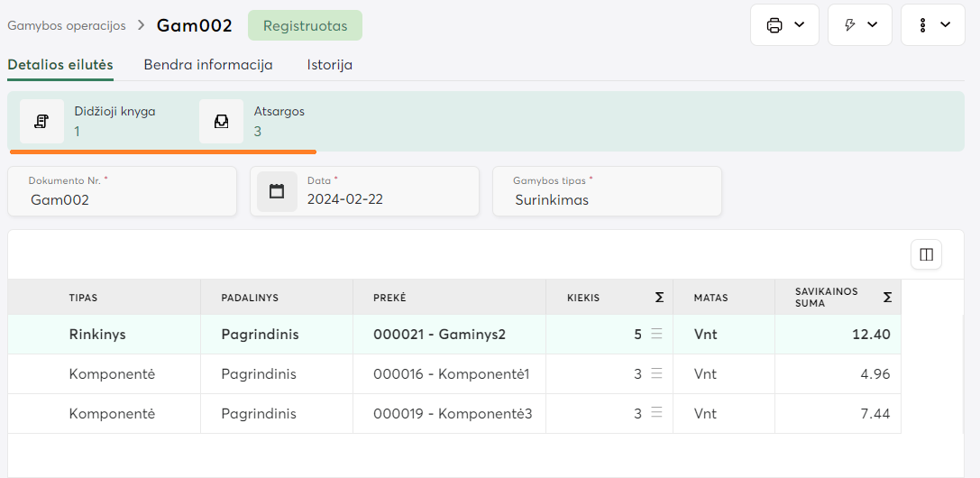Click the sum icon in Kiekis column
Viewport: 980px width, 478px height.
(659, 298)
